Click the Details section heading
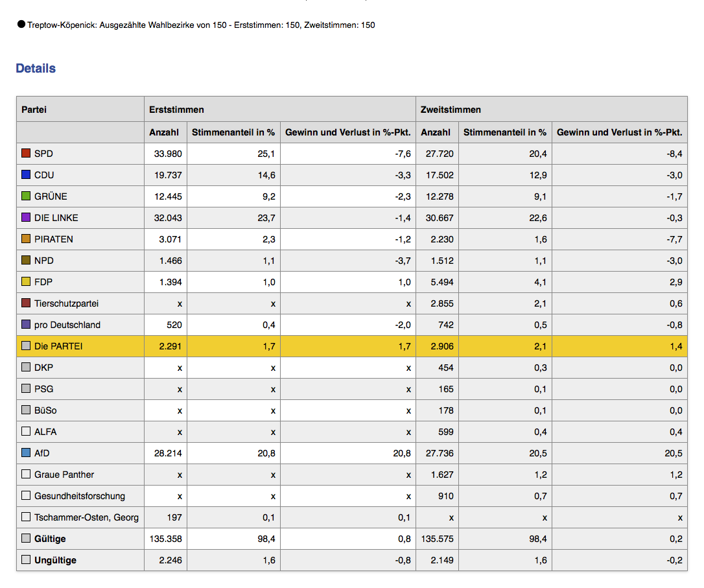The height and width of the screenshot is (588, 704). 36,69
